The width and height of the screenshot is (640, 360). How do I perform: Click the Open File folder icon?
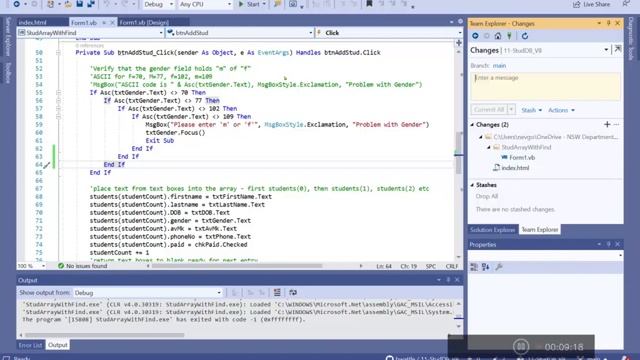point(68,4)
